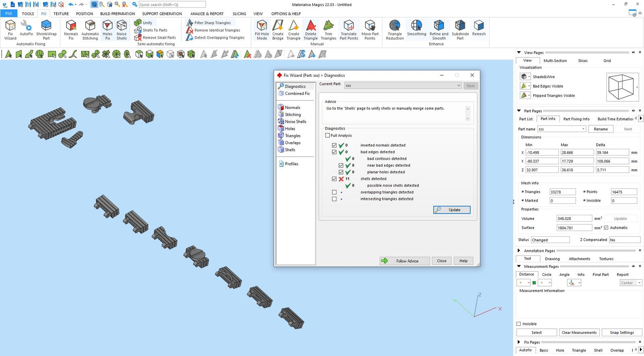644x356 pixels.
Task: Enable the Full Analysis checkbox
Action: click(328, 136)
